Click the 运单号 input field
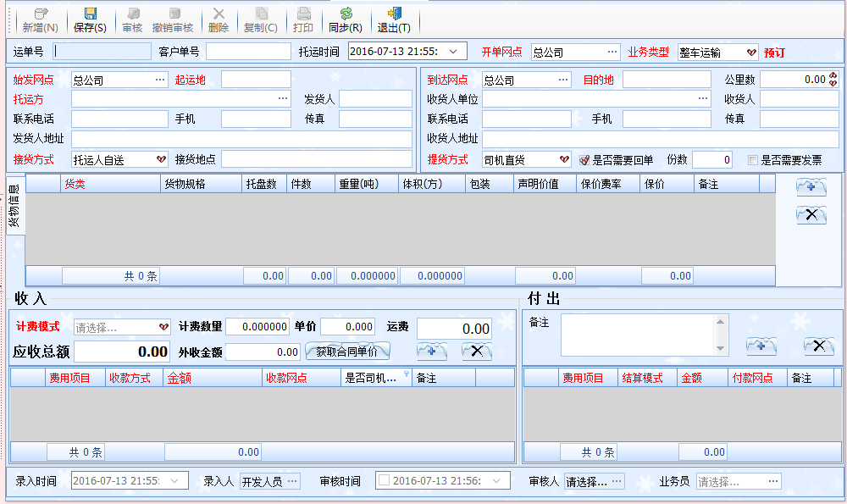 coord(102,52)
